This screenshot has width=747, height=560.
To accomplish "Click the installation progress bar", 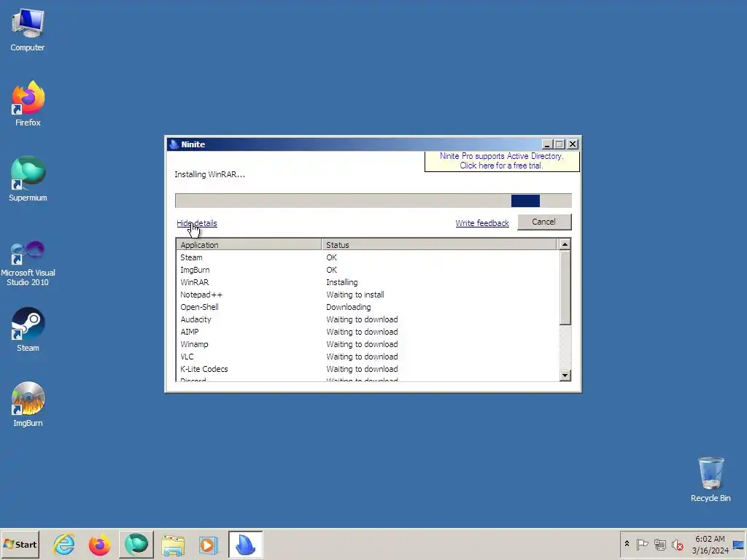I will pyautogui.click(x=373, y=201).
